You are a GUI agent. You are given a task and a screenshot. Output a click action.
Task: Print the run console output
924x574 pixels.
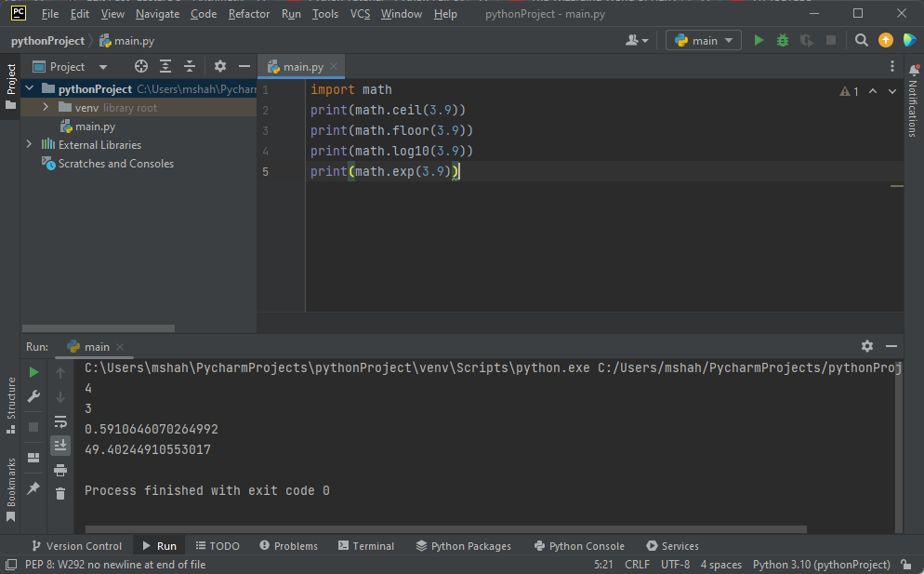[x=60, y=470]
